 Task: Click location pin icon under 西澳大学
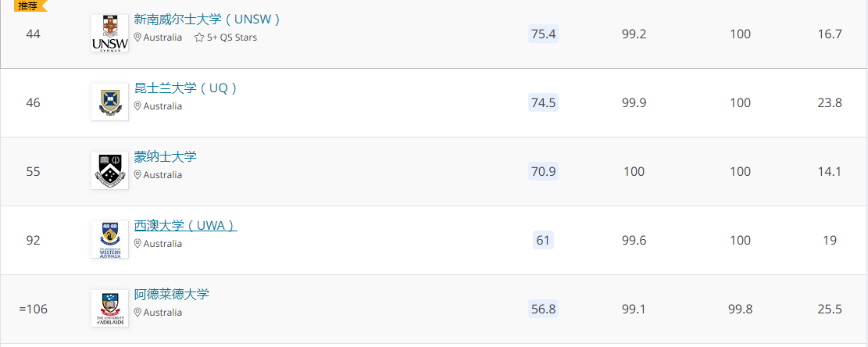pyautogui.click(x=138, y=244)
